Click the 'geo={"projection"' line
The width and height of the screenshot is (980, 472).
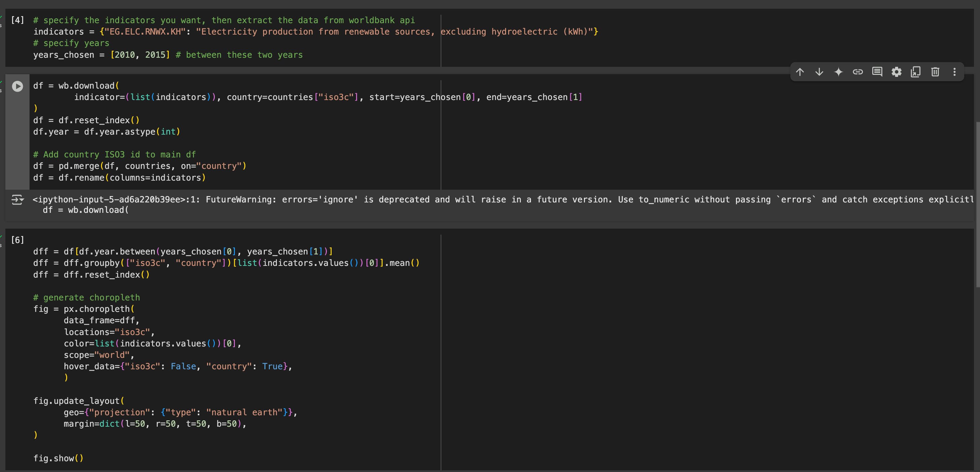[180, 413]
